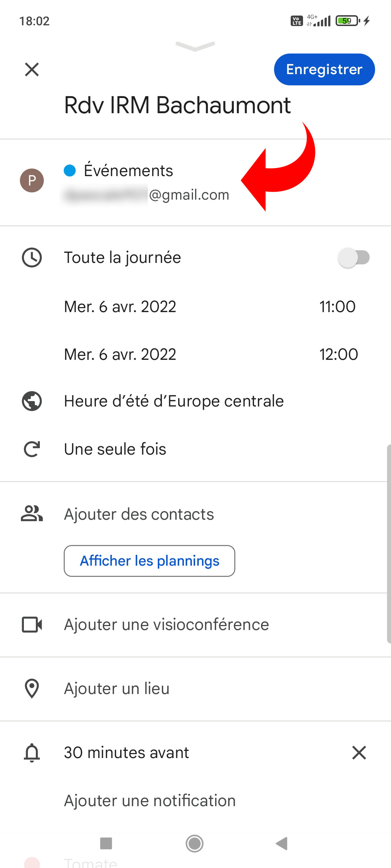Open the Événements calendar selector
Screen dimensions: 391x868
point(129,171)
